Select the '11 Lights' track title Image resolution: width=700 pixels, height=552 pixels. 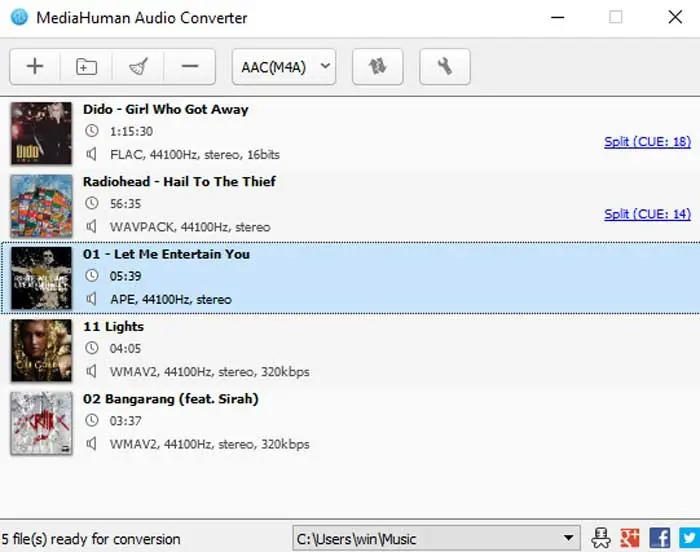point(113,326)
